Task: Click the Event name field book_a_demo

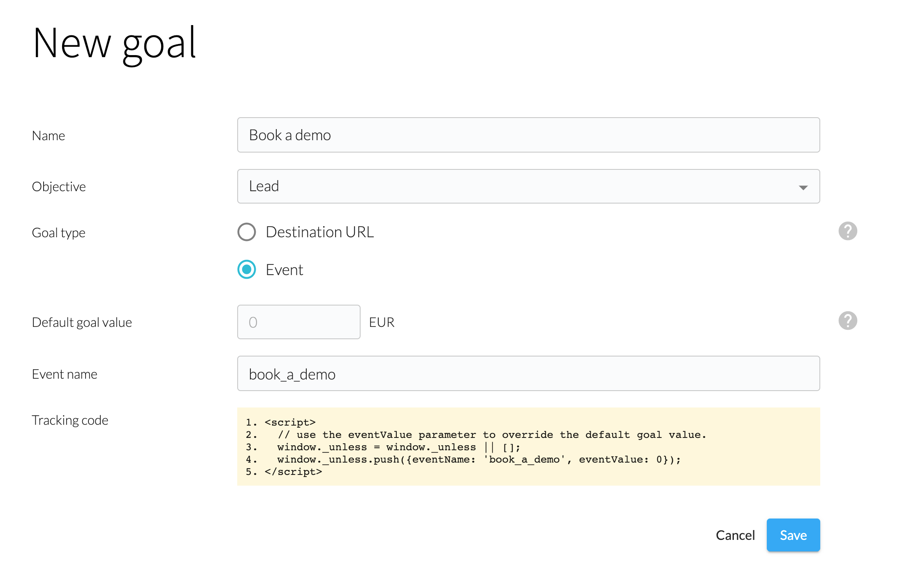Action: coord(528,374)
